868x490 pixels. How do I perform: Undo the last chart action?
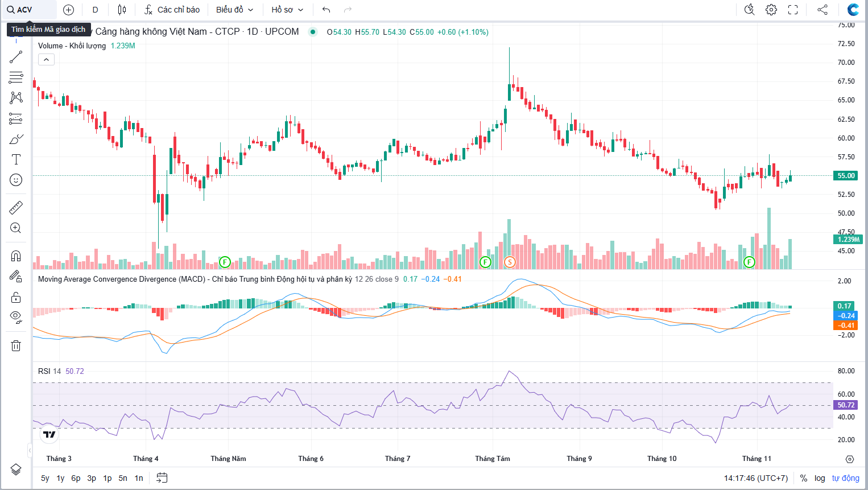[x=326, y=10]
